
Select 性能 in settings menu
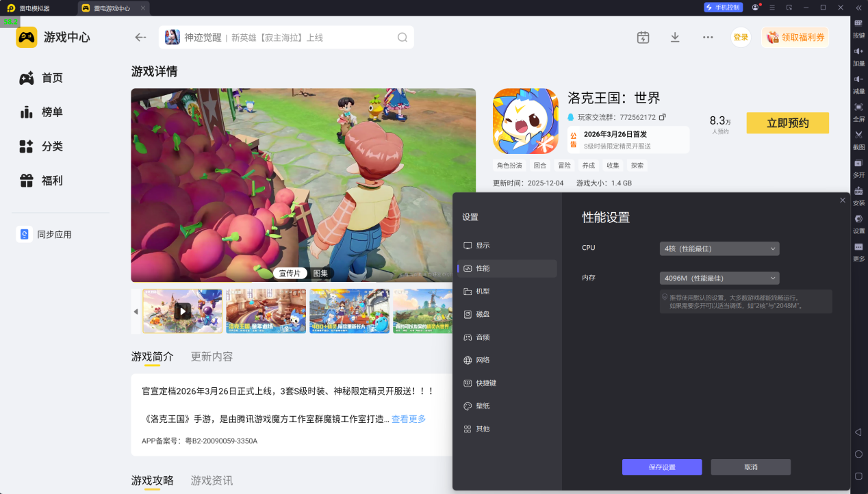[x=507, y=268]
